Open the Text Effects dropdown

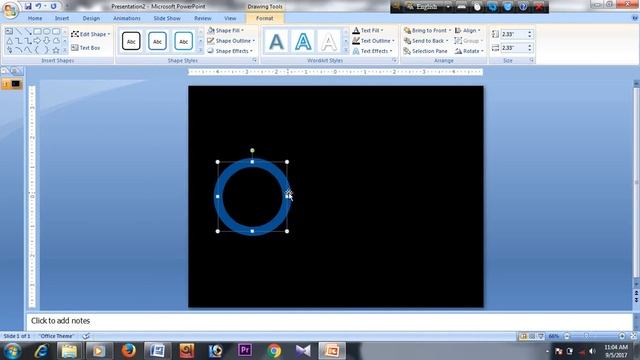pyautogui.click(x=372, y=51)
